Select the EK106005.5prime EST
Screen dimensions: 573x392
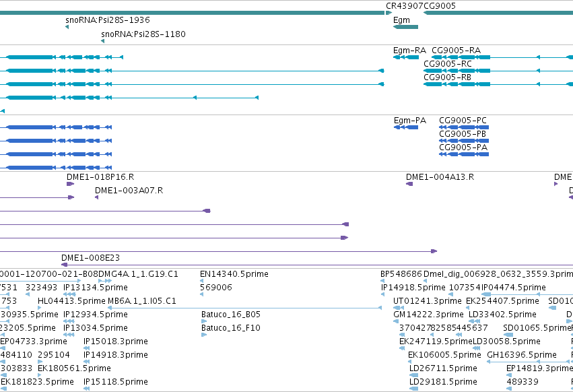(x=410, y=362)
